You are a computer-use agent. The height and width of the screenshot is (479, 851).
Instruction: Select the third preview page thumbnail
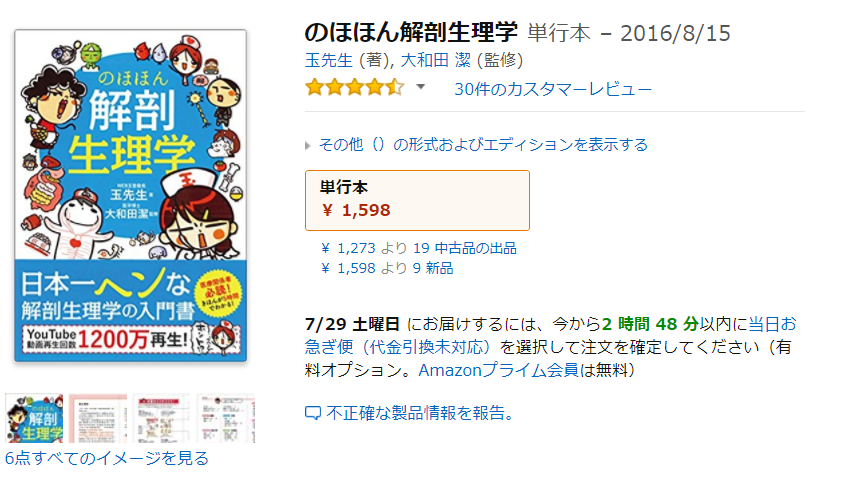(x=162, y=418)
